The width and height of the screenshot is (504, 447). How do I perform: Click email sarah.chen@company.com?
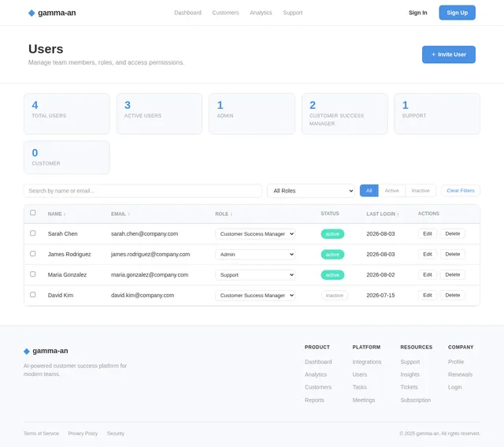coord(144,234)
